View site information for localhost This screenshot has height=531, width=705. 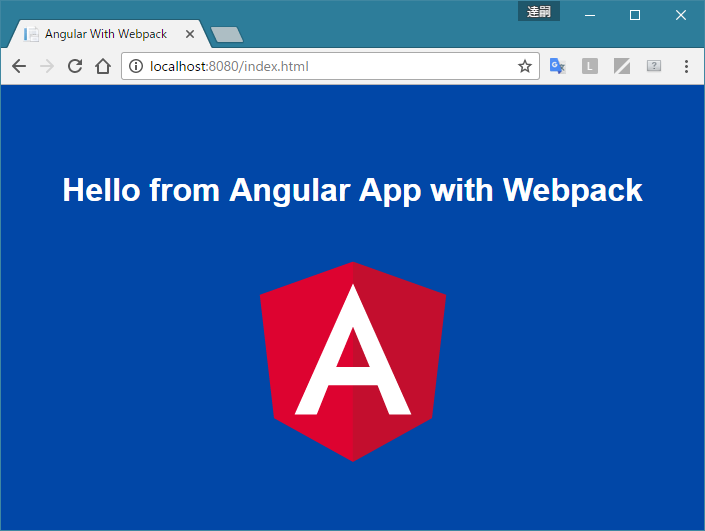(x=136, y=66)
